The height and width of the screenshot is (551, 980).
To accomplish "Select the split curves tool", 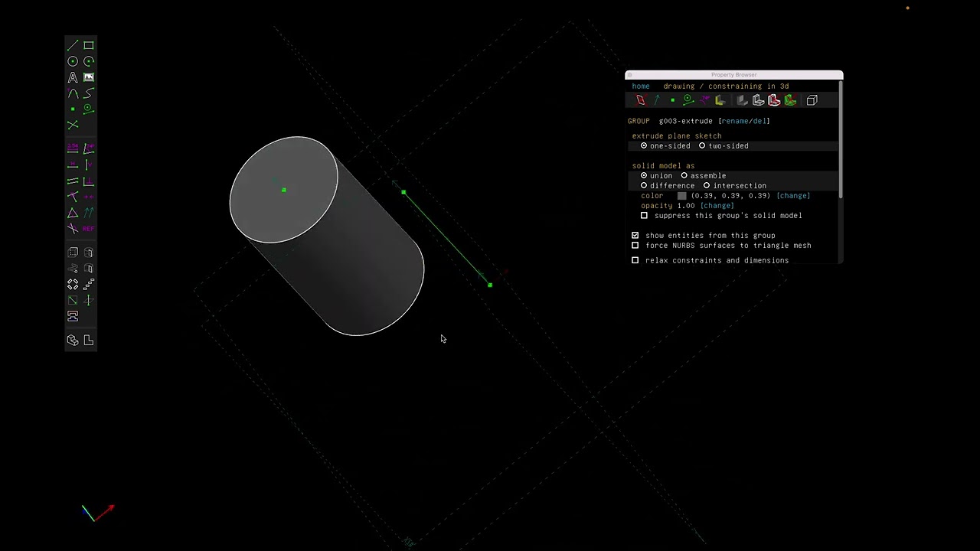I will pos(73,125).
